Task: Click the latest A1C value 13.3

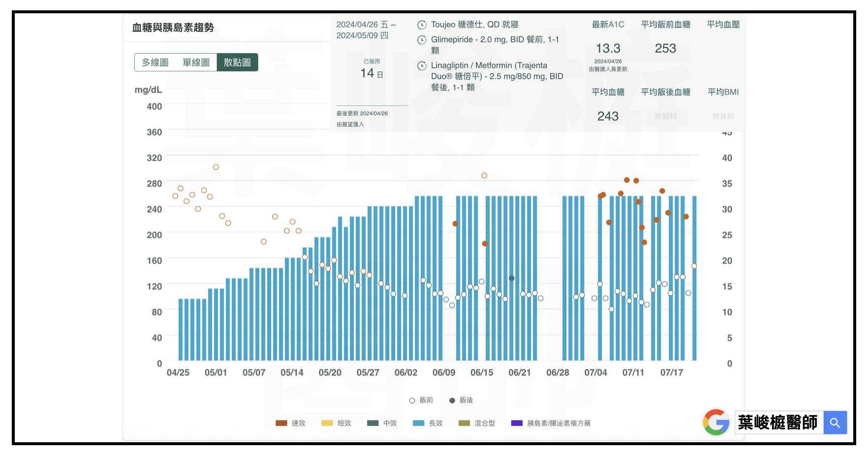Action: pos(608,48)
